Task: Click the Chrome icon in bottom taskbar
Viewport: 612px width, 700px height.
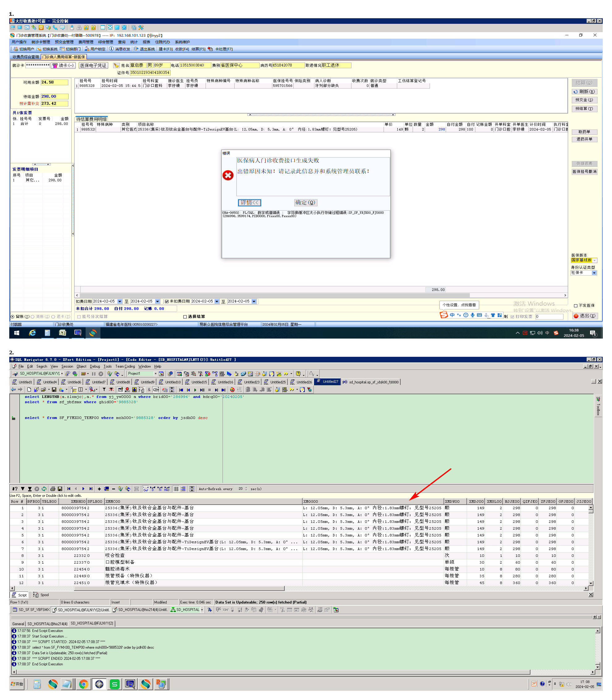Action: (83, 684)
